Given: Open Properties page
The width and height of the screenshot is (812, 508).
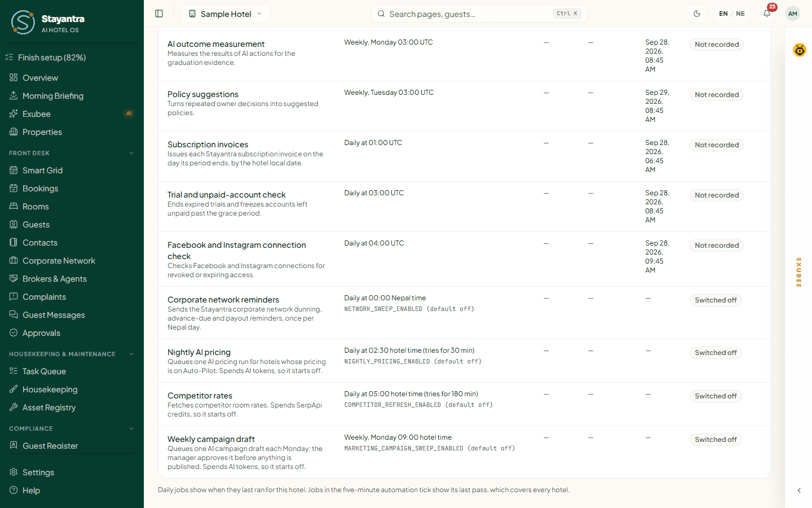Looking at the screenshot, I should click(72, 132).
